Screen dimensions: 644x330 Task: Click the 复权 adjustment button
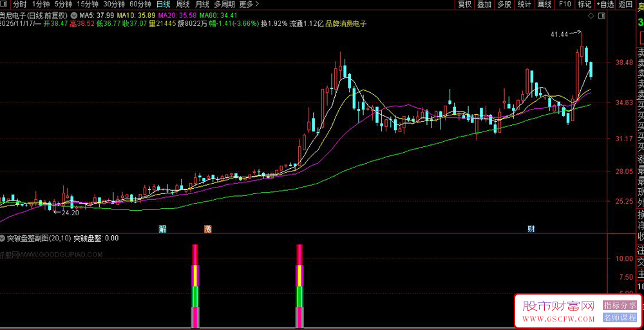tap(465, 5)
